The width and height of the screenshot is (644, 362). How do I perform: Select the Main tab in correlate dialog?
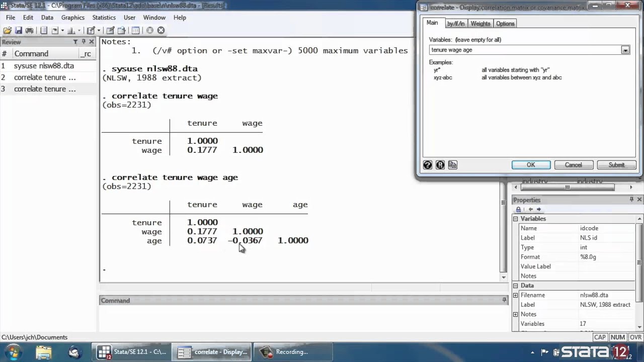[432, 23]
